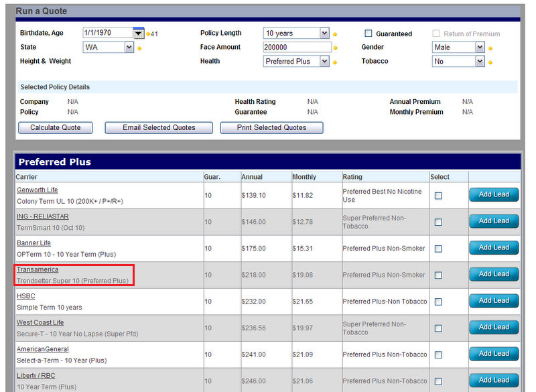The width and height of the screenshot is (536, 392).
Task: Open the Health dropdown showing Preferred Plus
Action: tap(324, 61)
